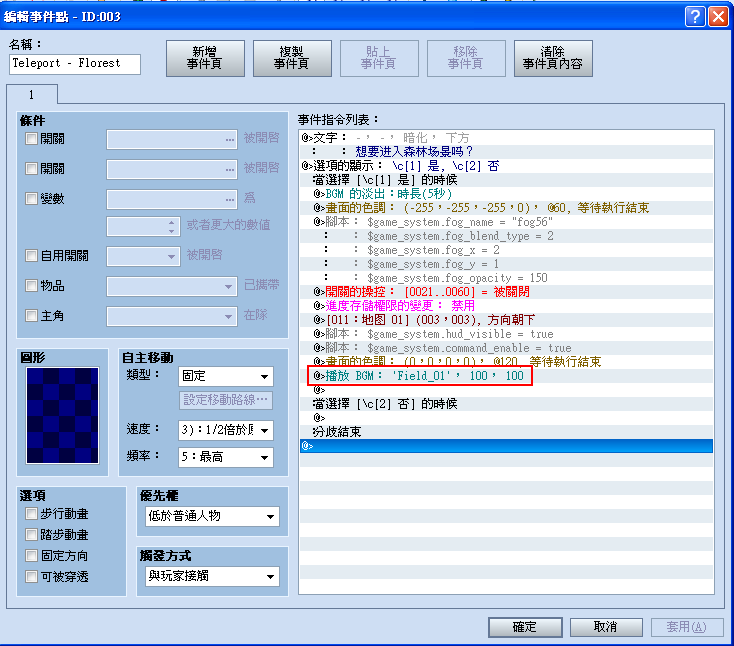Select the script line command_enable = true
Image resolution: width=734 pixels, height=646 pixels.
point(506,348)
